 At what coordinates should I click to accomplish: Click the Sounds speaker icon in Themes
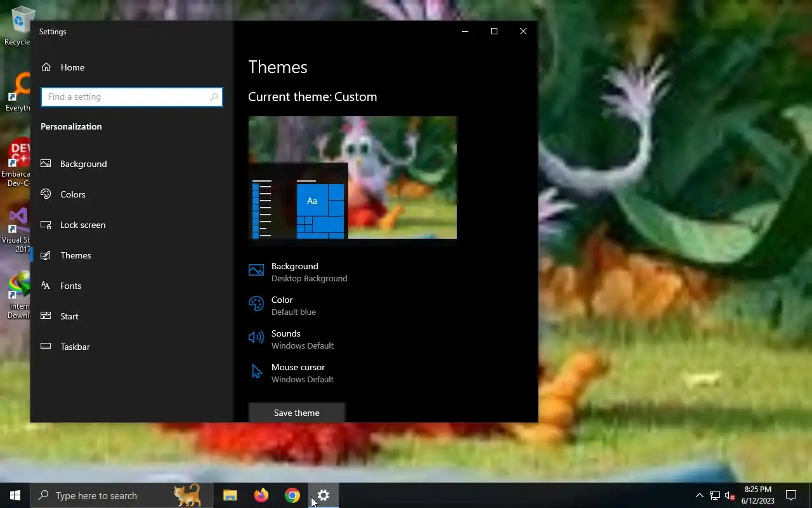256,338
